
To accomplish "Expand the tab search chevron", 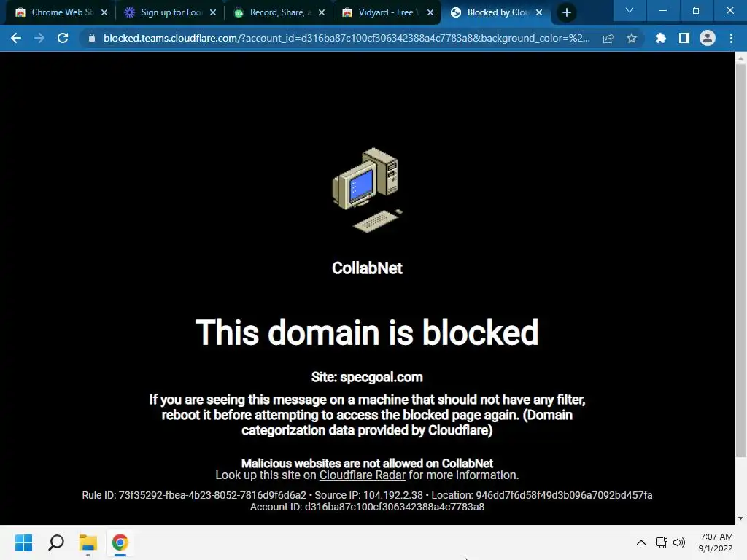I will (x=630, y=10).
